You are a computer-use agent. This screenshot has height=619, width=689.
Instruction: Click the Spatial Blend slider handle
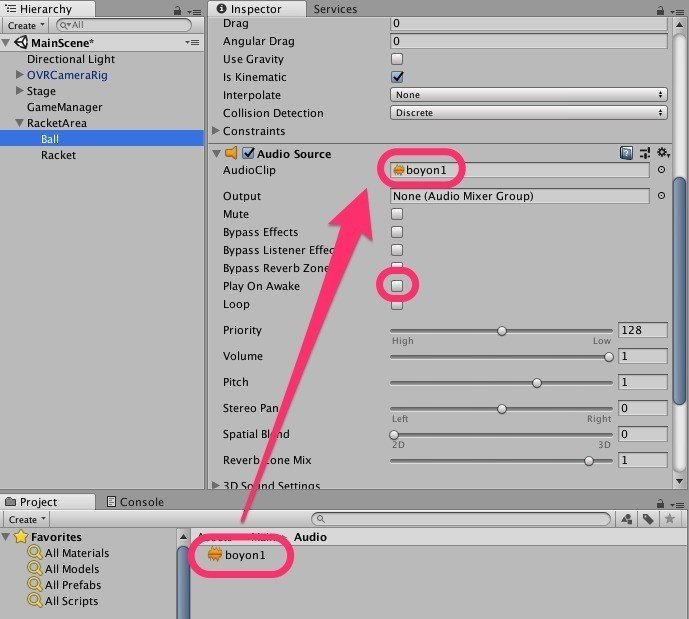394,435
